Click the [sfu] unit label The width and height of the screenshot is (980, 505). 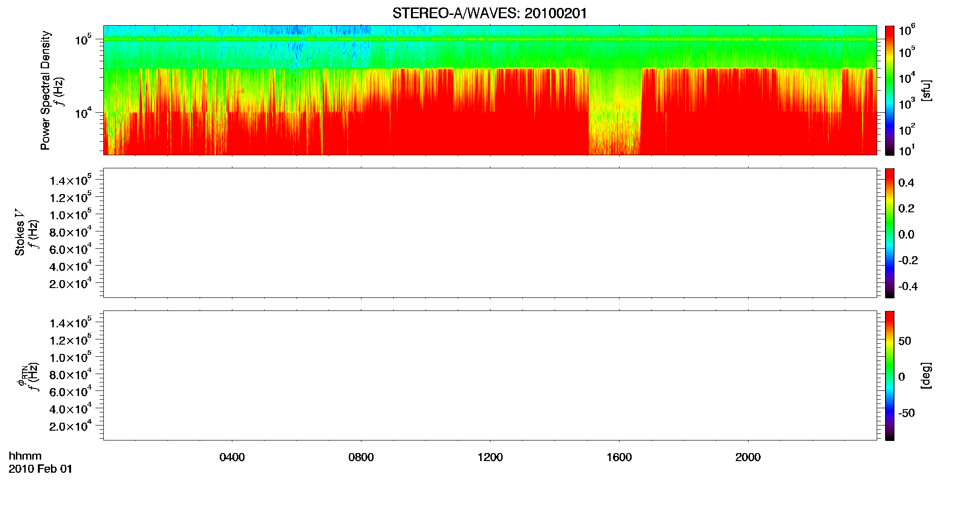pos(926,91)
